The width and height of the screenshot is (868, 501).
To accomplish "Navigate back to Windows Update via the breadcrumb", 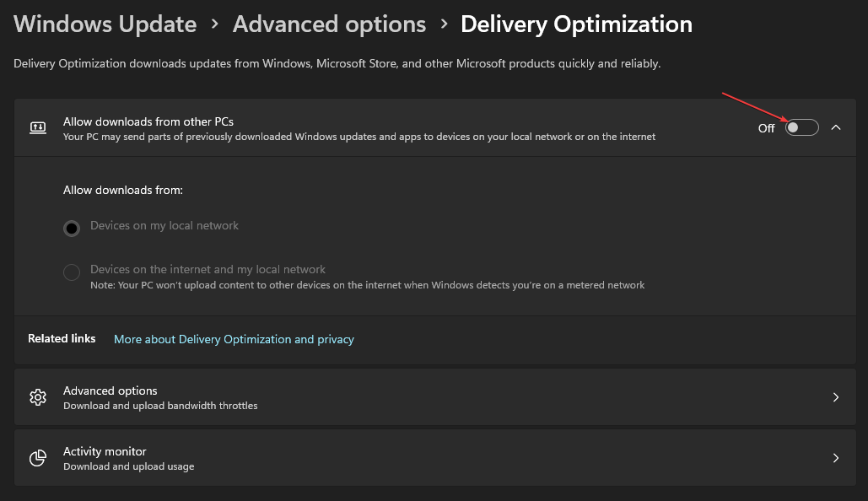I will click(x=105, y=24).
